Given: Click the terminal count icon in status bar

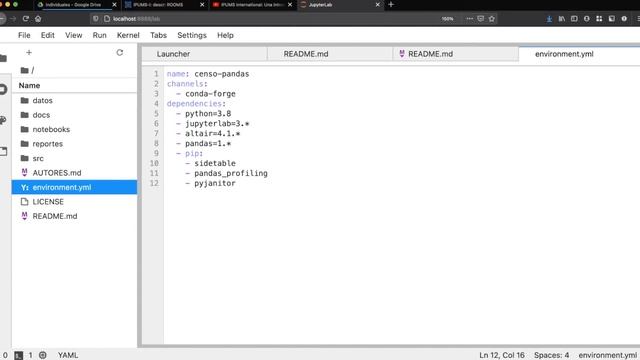Looking at the screenshot, I should [x=19, y=356].
